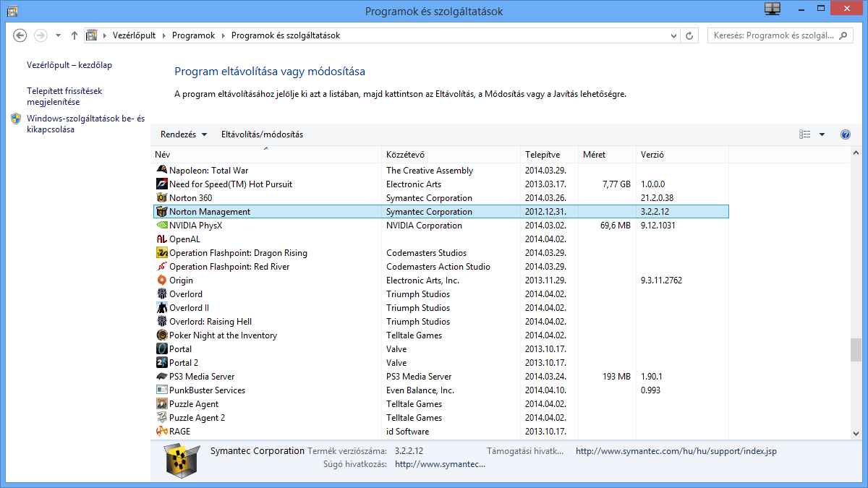Select the PunkBuster Services icon
868x488 pixels.
click(x=162, y=390)
